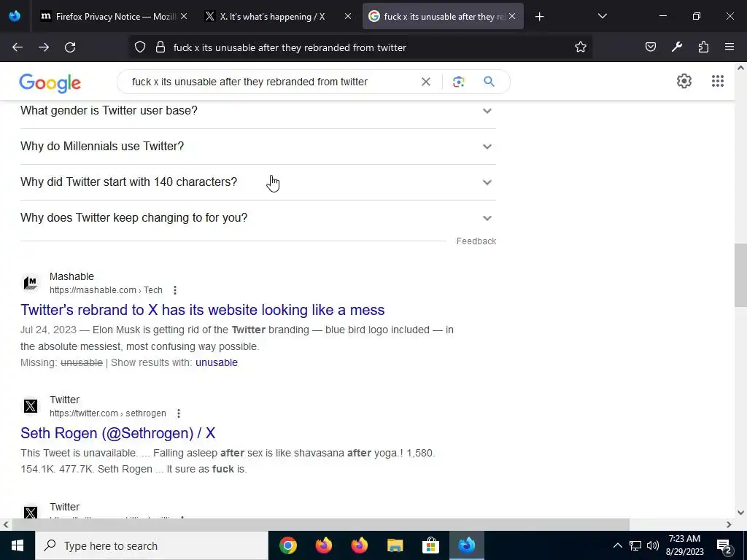Image resolution: width=747 pixels, height=560 pixels.
Task: Open Microsoft Store from the taskbar
Action: pyautogui.click(x=430, y=545)
